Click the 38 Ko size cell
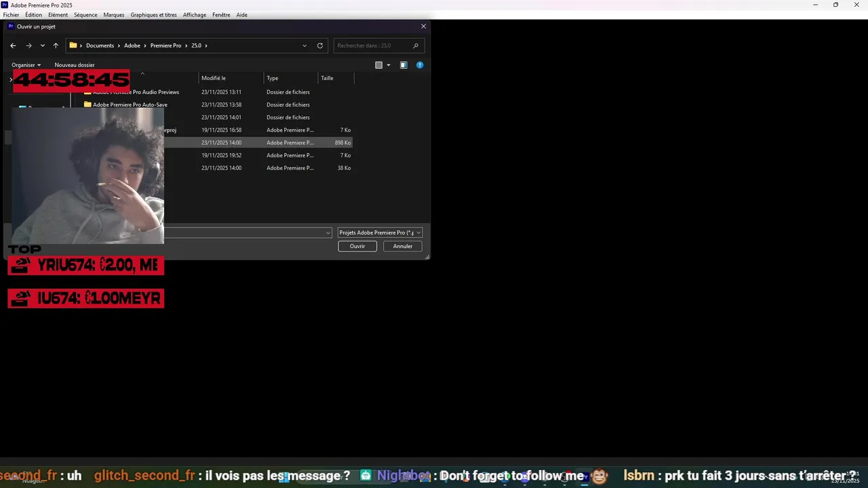The width and height of the screenshot is (868, 488). coord(344,168)
